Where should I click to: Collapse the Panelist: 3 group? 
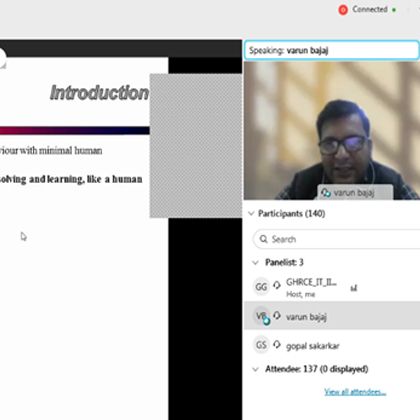coord(255,263)
